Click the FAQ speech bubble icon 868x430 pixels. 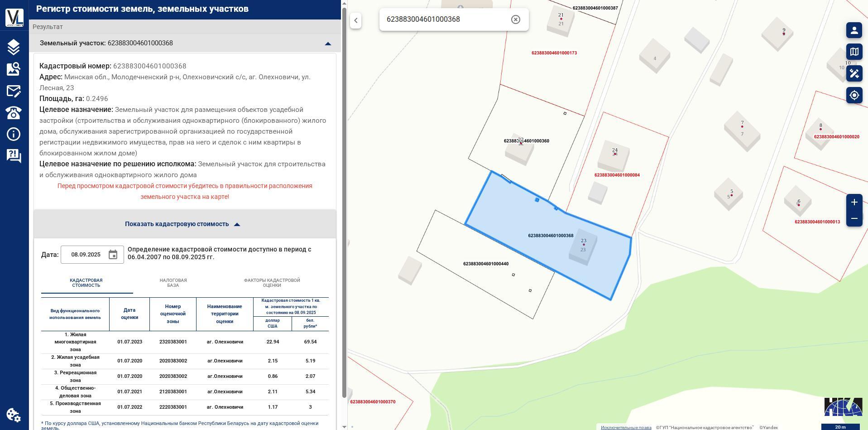tap(14, 156)
